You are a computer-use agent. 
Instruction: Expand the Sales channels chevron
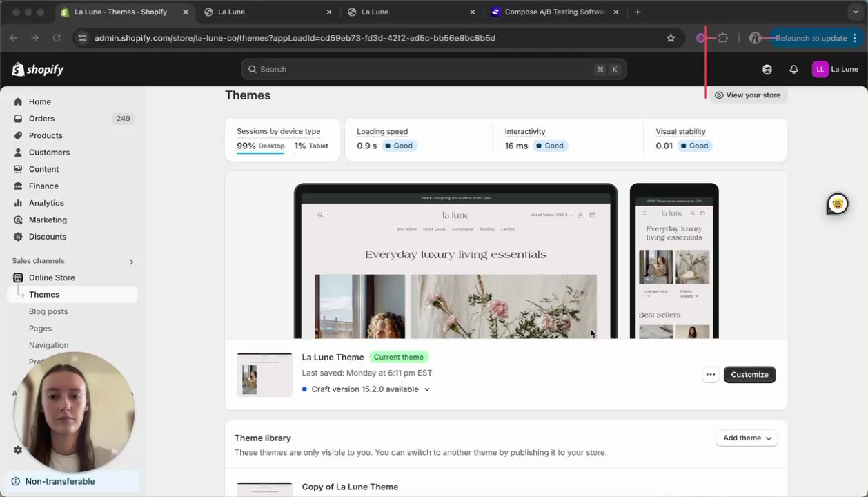click(131, 262)
